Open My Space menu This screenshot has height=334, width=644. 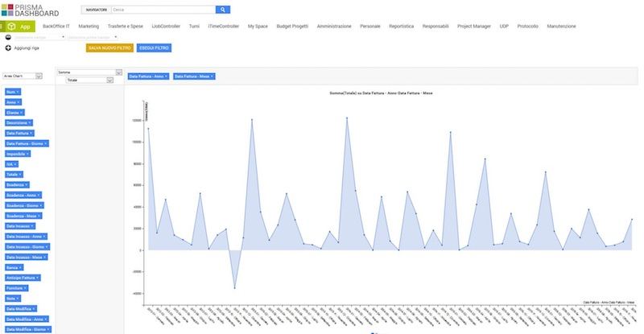258,27
